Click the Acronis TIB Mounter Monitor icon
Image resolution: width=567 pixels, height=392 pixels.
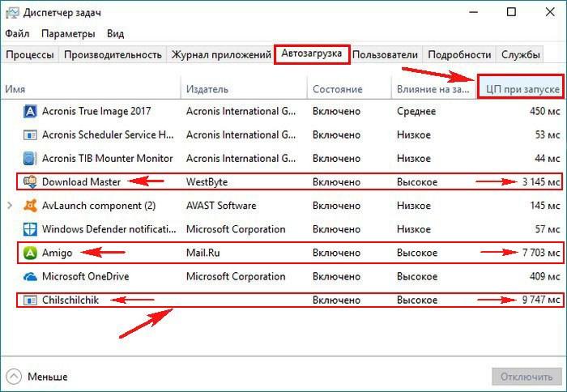tap(30, 159)
